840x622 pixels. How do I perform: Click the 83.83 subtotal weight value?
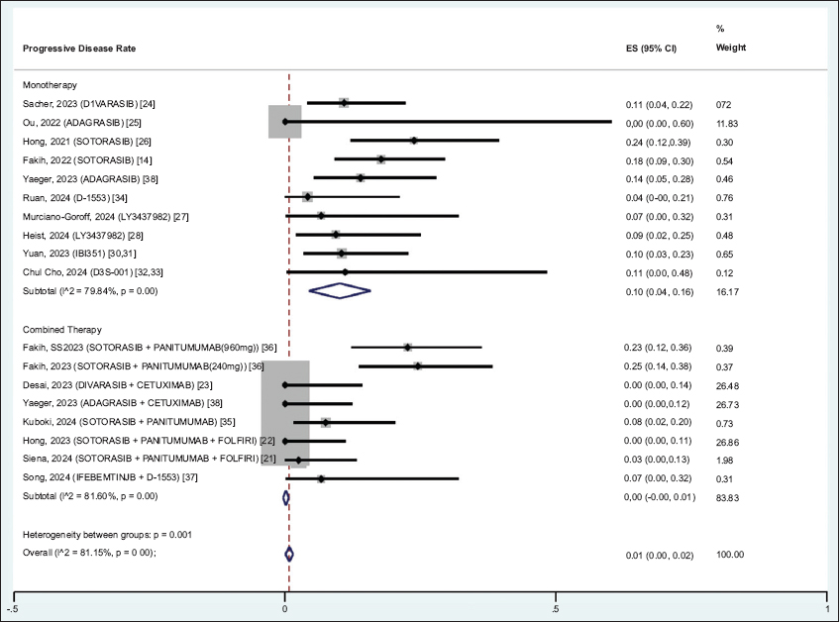[728, 497]
